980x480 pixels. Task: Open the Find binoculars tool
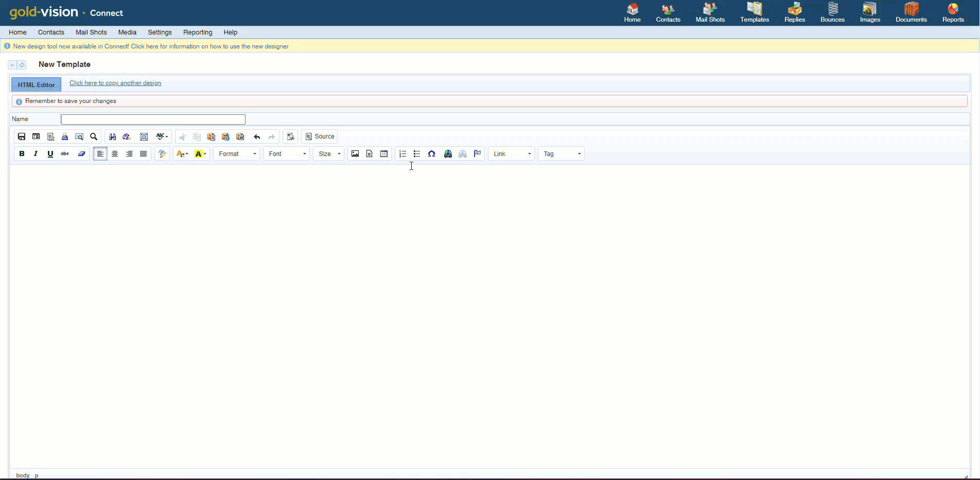click(112, 136)
